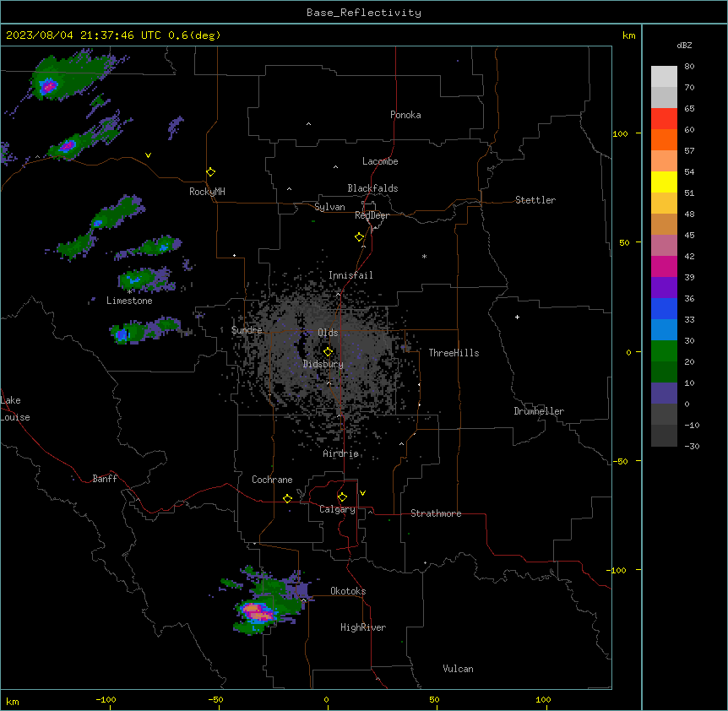
Task: Click the Lacombe city label
Action: point(380,161)
